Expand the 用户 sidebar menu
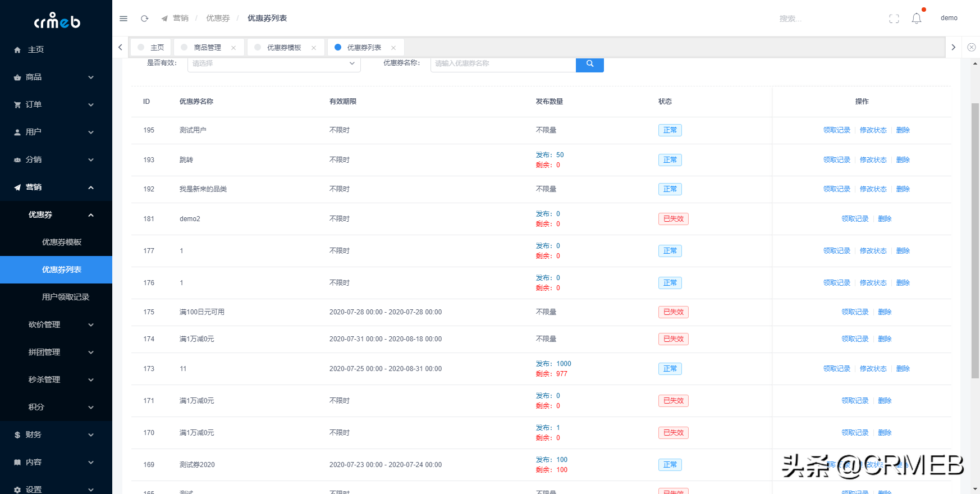The image size is (980, 494). pyautogui.click(x=56, y=132)
